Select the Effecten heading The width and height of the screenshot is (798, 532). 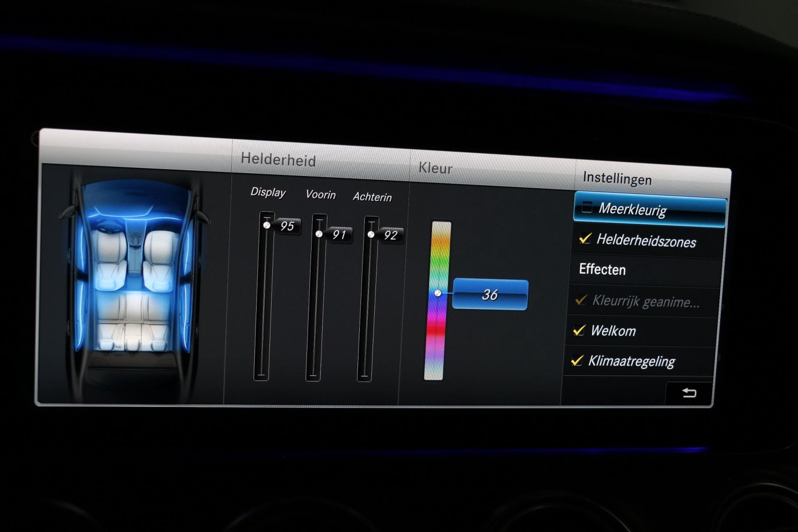(x=602, y=269)
